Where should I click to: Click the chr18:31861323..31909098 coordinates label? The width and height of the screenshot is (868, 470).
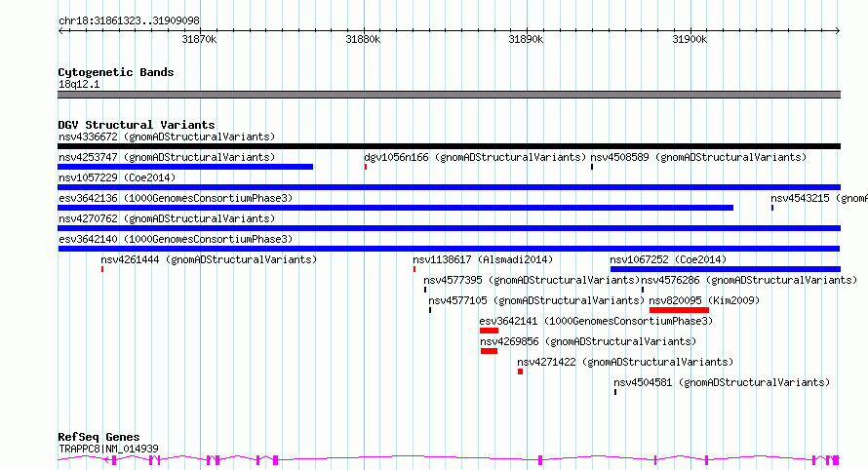pos(129,20)
